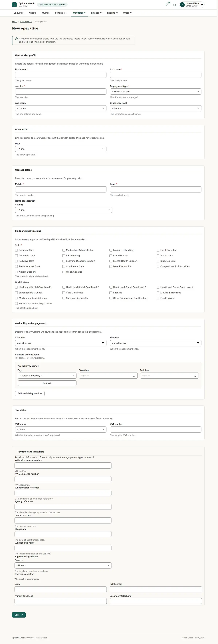Focus the Hourly cost rate field
The width and height of the screenshot is (218, 644).
63,521
